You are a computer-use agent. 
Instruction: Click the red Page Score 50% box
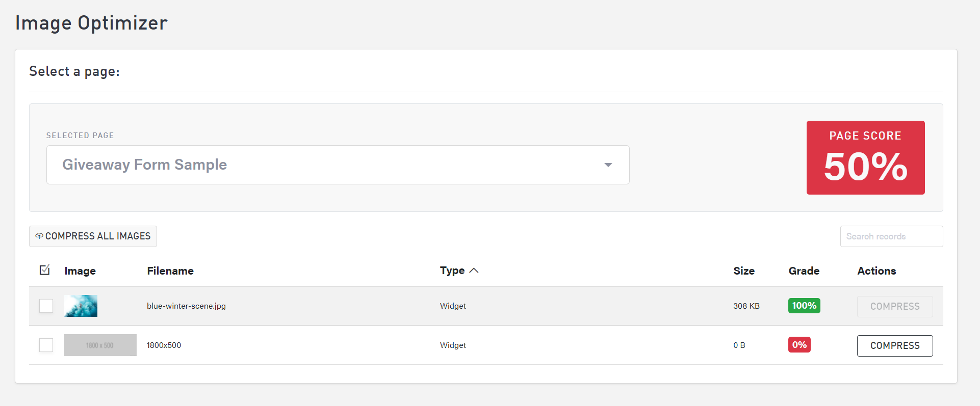(x=865, y=157)
